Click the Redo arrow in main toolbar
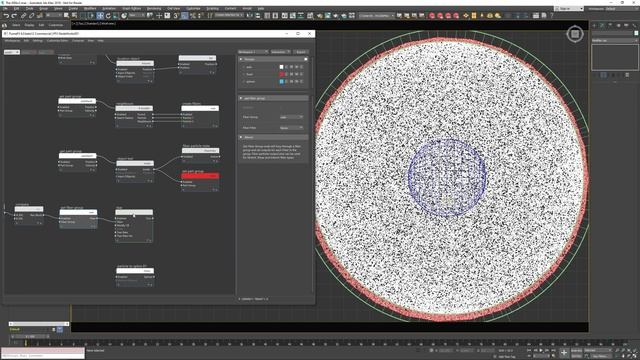 pos(14,16)
